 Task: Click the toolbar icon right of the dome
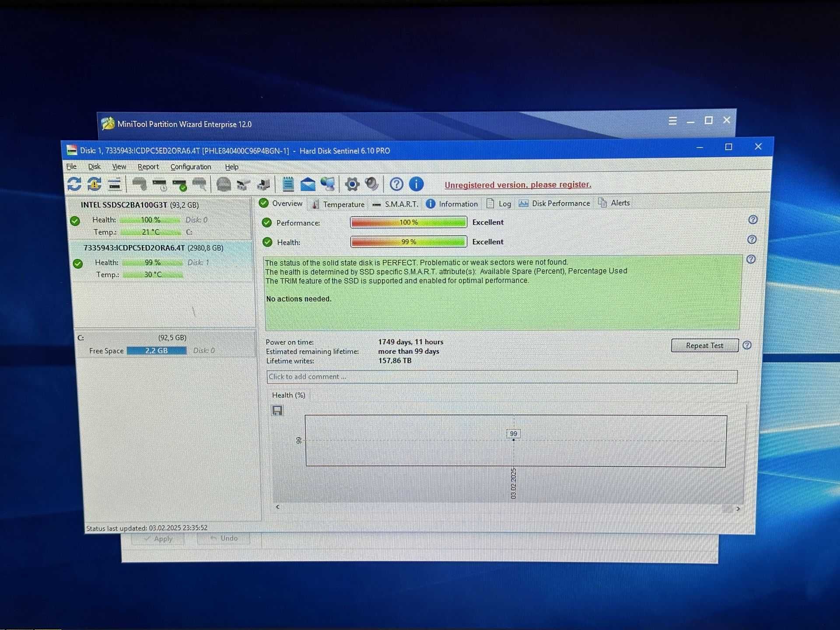click(243, 185)
